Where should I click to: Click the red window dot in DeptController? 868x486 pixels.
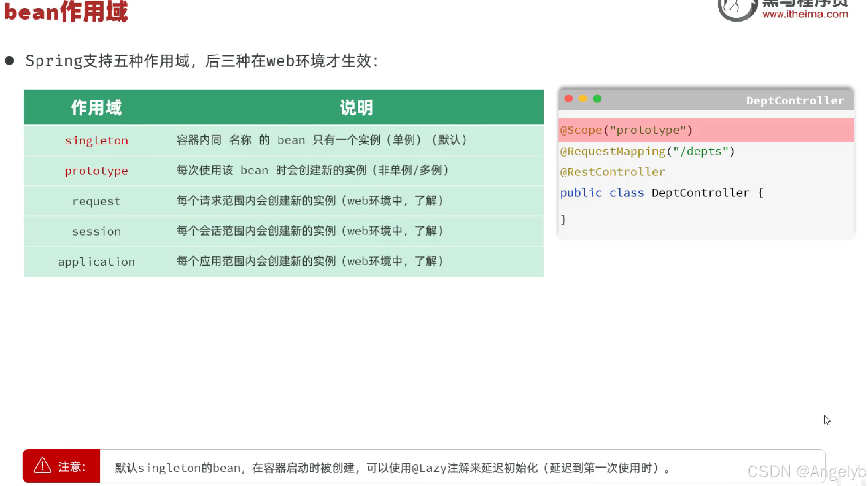pyautogui.click(x=568, y=99)
